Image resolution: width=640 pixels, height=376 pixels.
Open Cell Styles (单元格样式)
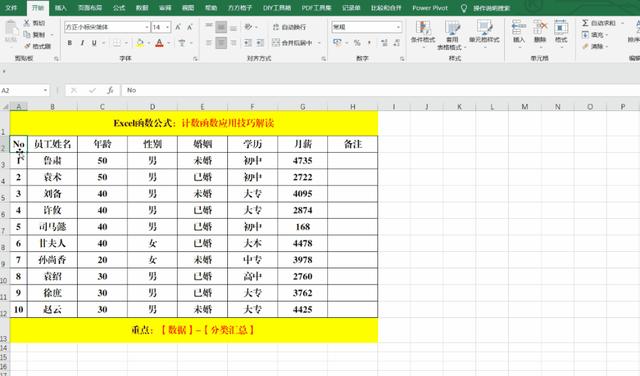click(x=484, y=33)
